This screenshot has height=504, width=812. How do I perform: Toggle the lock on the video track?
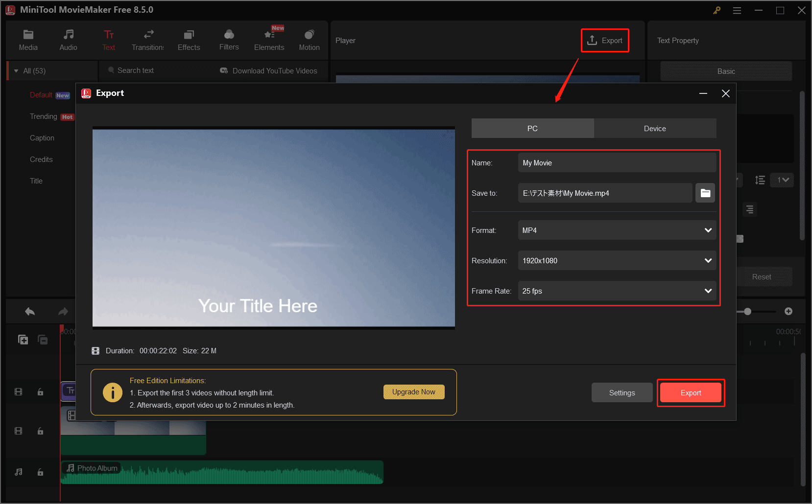pyautogui.click(x=40, y=431)
